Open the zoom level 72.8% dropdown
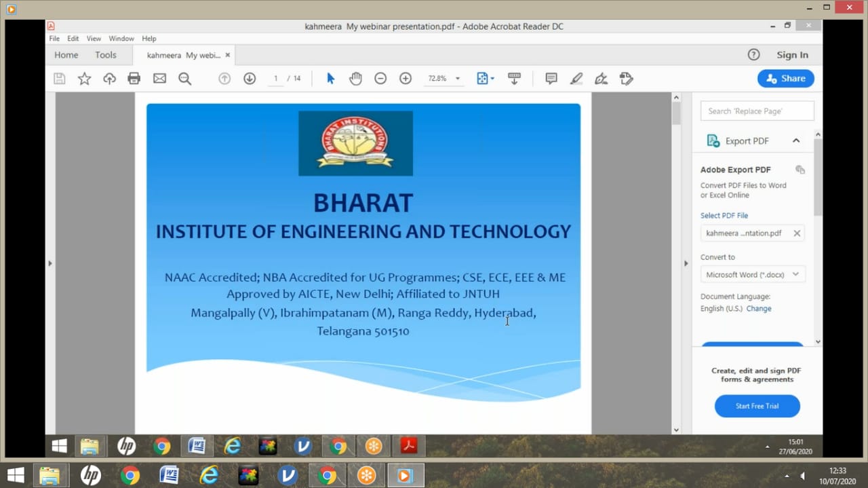 coord(458,79)
